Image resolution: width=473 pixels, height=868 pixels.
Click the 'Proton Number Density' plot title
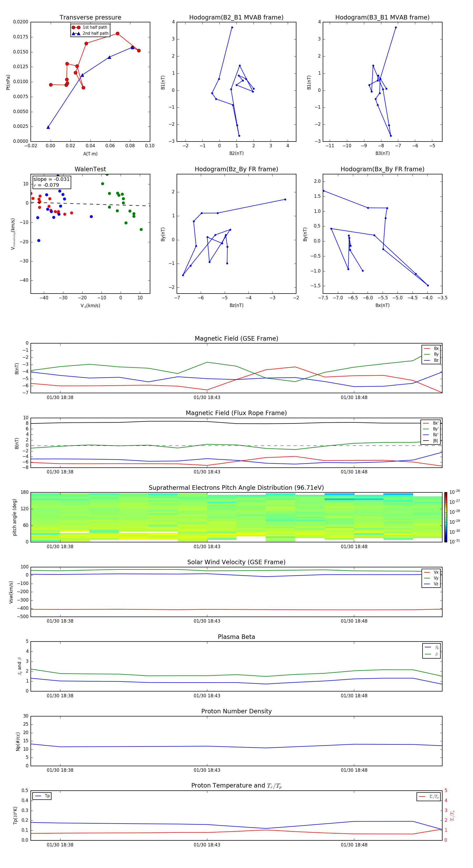click(236, 711)
